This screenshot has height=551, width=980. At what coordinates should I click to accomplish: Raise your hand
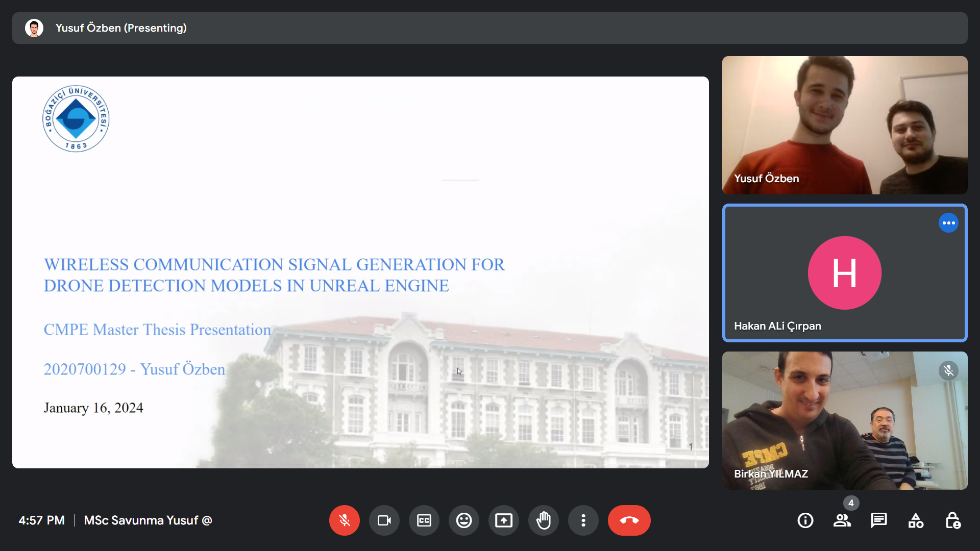point(544,520)
